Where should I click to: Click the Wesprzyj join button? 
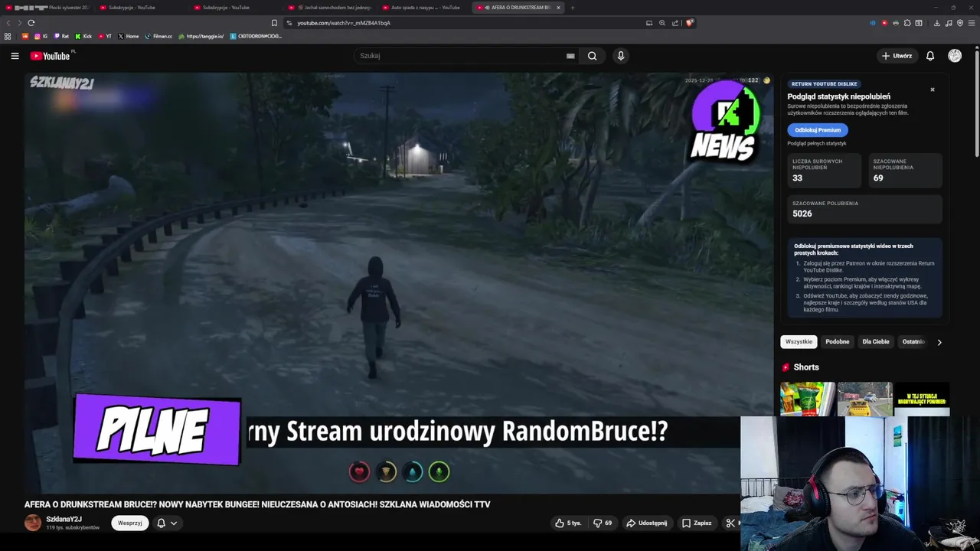point(130,523)
